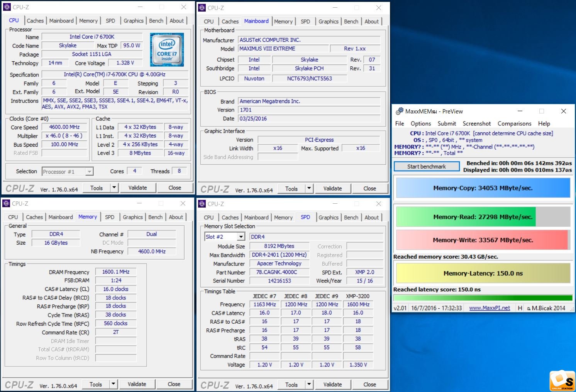Click Core Speed value 4600.00 MHz
This screenshot has height=392, width=576.
click(x=64, y=127)
